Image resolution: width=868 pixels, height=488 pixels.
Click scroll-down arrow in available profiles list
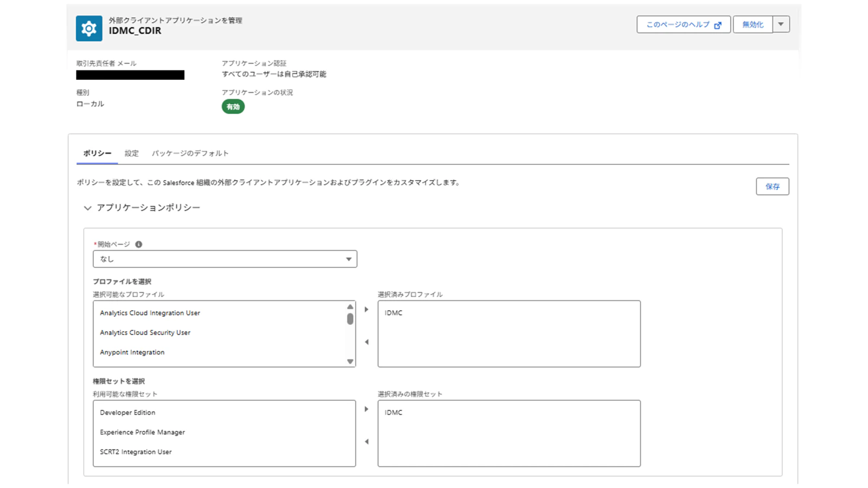click(x=350, y=362)
